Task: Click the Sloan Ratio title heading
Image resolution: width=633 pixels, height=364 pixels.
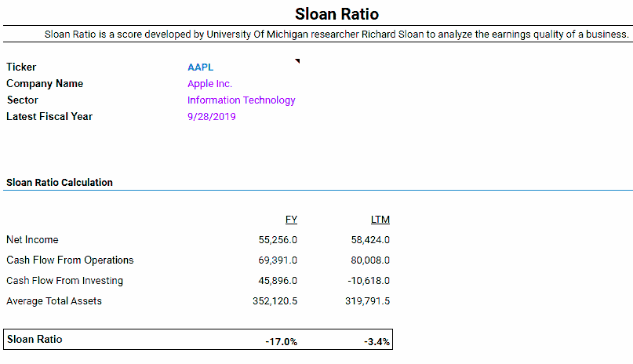Action: point(337,14)
